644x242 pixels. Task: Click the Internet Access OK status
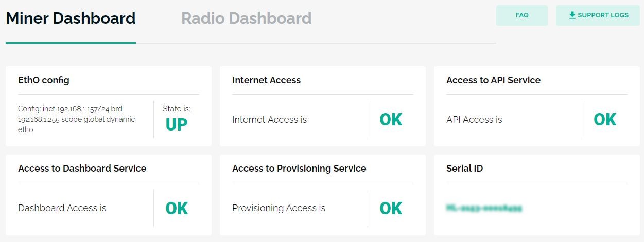point(391,120)
